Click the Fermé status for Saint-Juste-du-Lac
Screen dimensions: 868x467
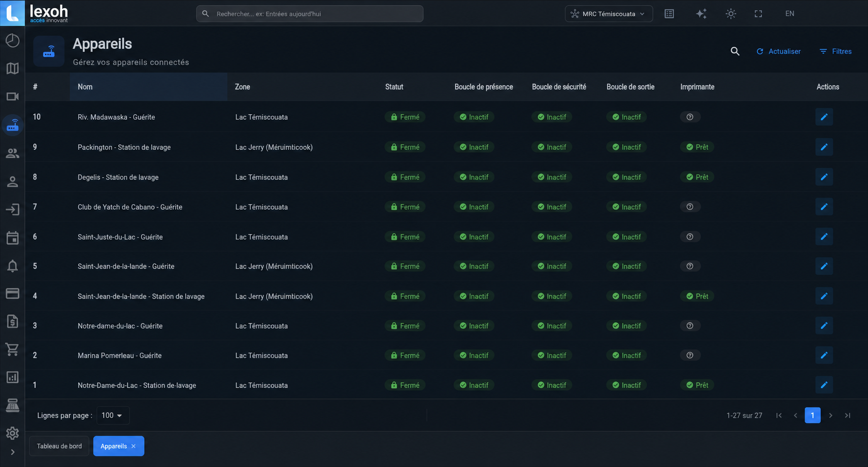405,237
